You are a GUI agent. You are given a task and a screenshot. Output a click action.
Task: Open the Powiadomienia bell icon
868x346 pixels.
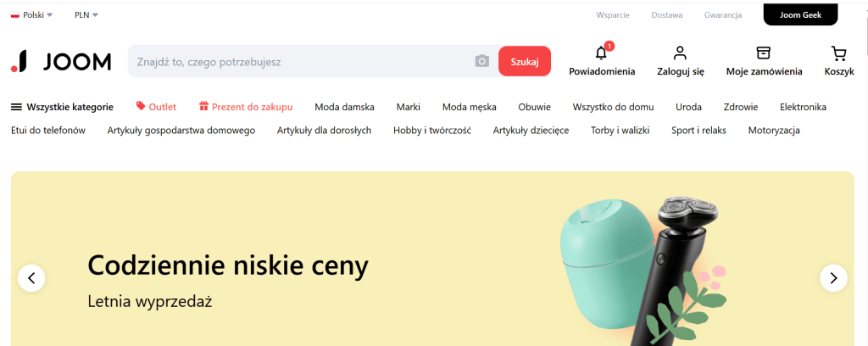[x=601, y=53]
